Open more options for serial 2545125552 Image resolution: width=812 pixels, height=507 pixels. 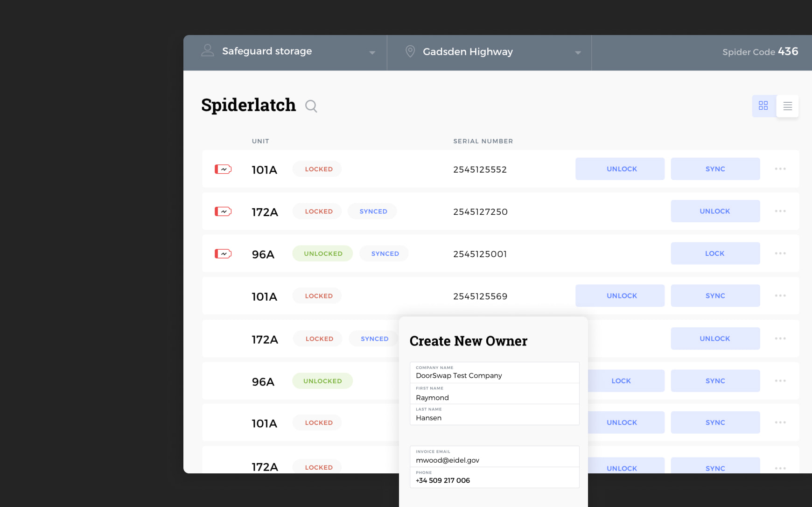(x=780, y=169)
